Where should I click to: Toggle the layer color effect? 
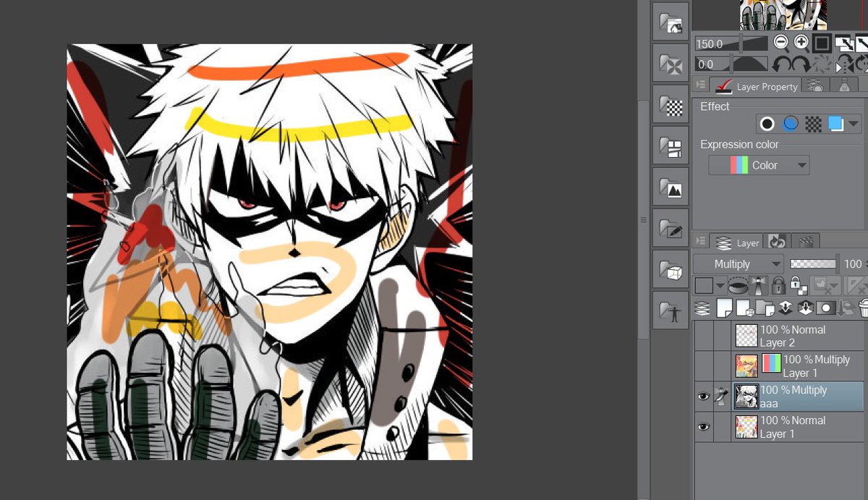pos(836,124)
